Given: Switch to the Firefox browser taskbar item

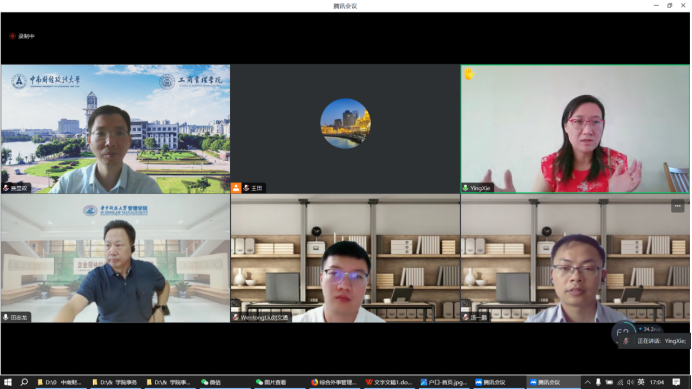Looking at the screenshot, I should click(x=333, y=382).
